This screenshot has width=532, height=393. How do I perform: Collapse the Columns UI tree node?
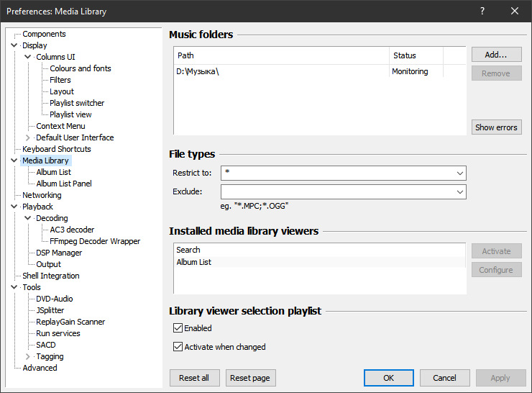click(28, 57)
